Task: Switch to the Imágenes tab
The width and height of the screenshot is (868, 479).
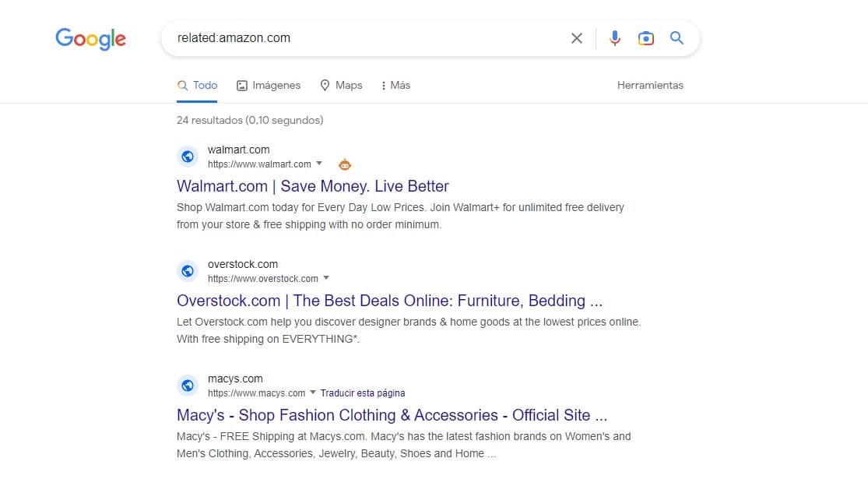Action: 268,85
